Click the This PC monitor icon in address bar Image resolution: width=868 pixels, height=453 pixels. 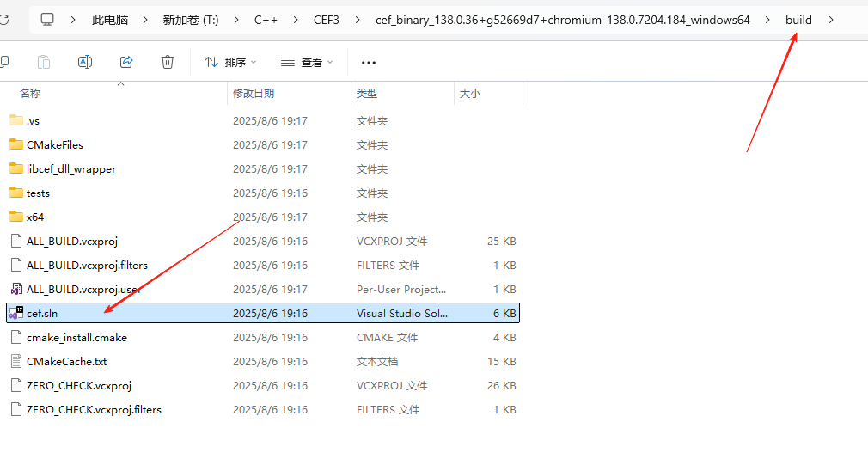coord(47,20)
